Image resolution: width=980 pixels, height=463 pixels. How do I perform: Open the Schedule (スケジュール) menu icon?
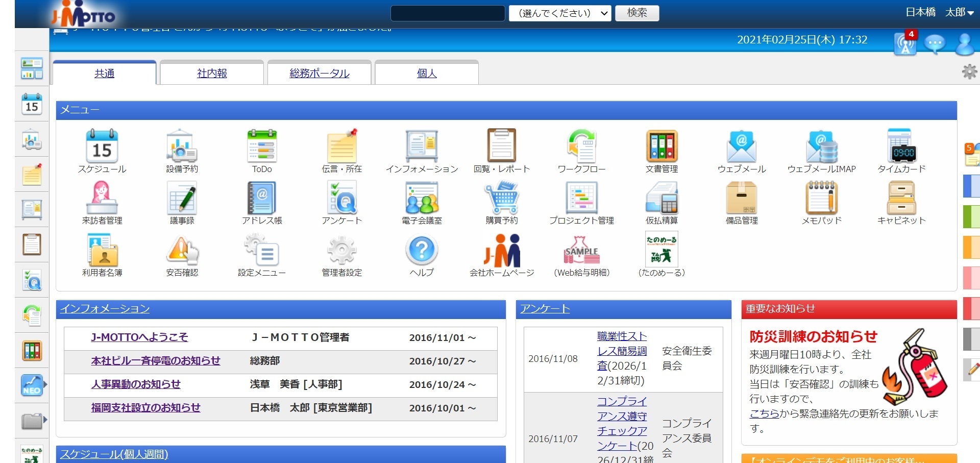tap(102, 146)
